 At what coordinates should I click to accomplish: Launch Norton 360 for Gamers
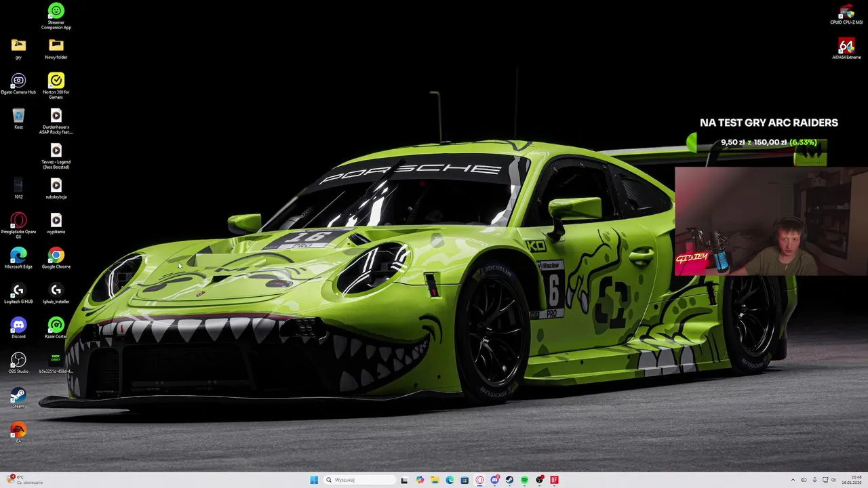point(56,86)
